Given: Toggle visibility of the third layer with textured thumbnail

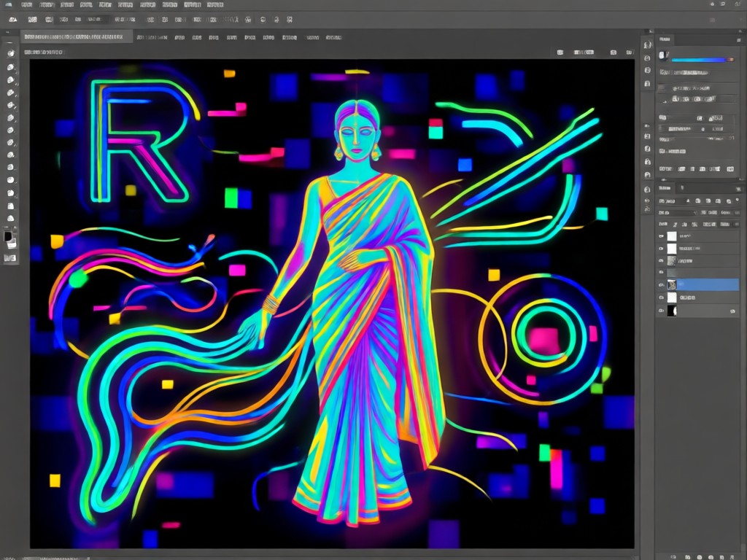Looking at the screenshot, I should pos(661,261).
